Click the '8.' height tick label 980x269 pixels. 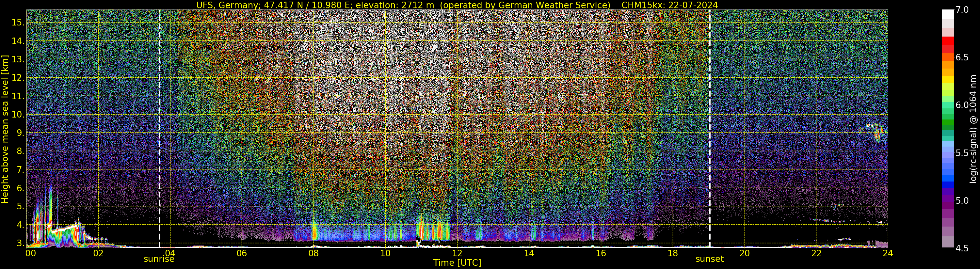20,151
